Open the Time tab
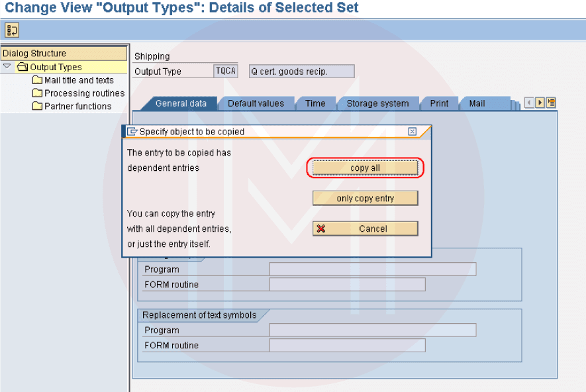Viewport: 586px width, 392px height. (315, 103)
